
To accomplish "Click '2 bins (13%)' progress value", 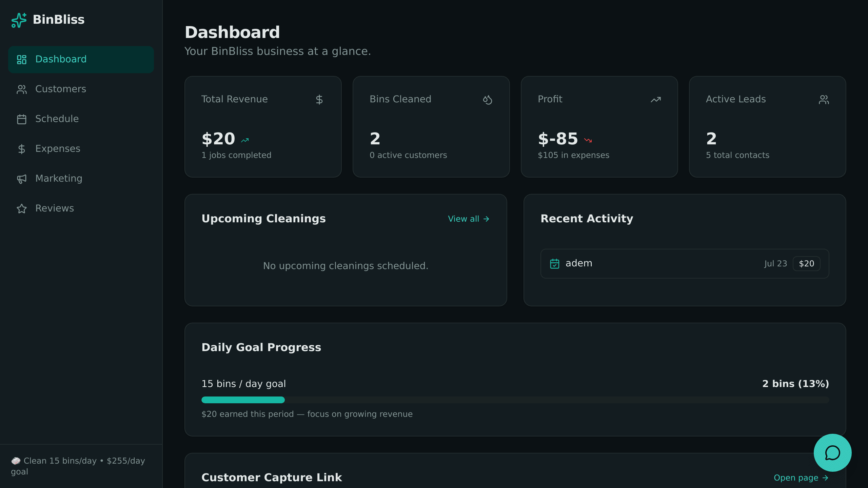I will tap(796, 384).
